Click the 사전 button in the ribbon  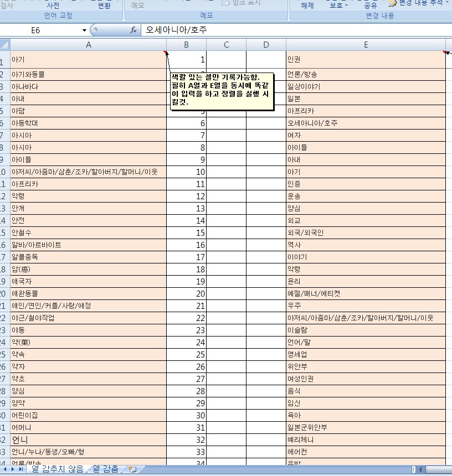pos(53,6)
